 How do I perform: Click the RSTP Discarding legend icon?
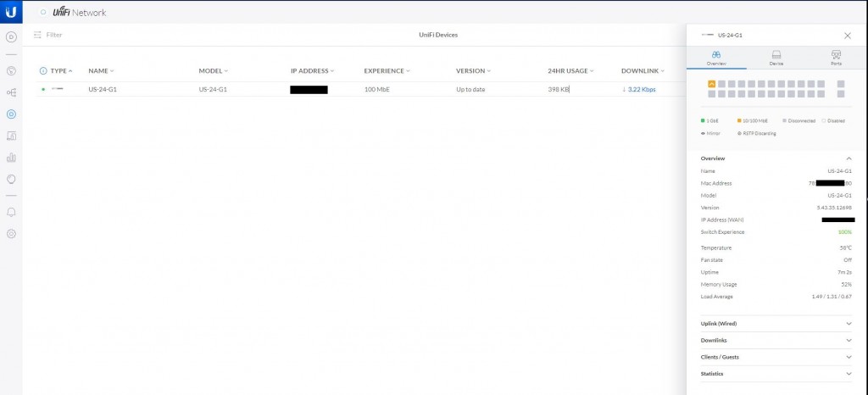739,133
